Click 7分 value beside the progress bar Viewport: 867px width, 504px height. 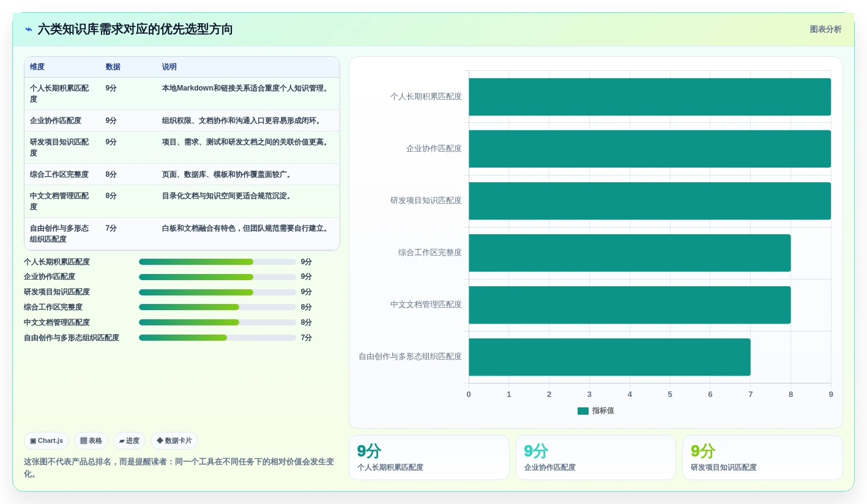click(x=307, y=338)
